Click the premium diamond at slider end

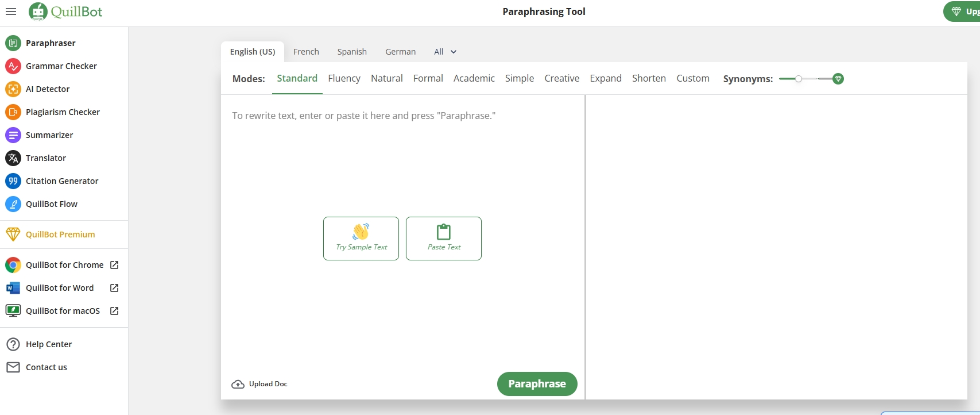coord(838,79)
